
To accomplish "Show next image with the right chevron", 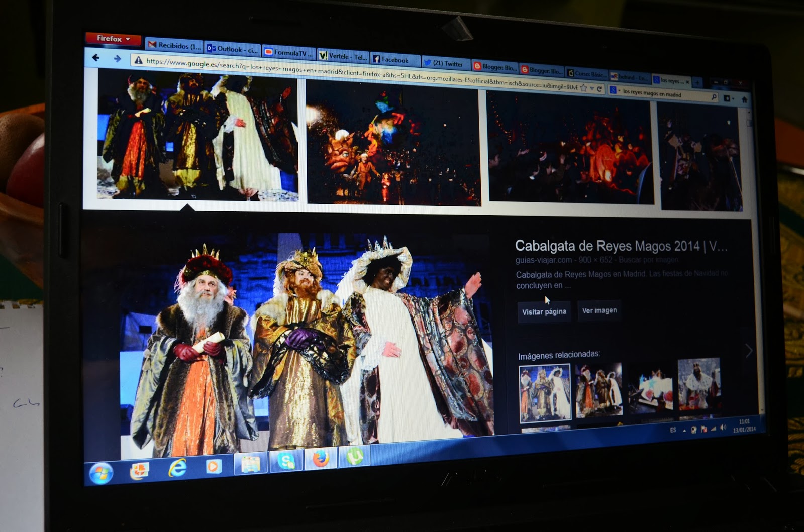I will pos(749,350).
